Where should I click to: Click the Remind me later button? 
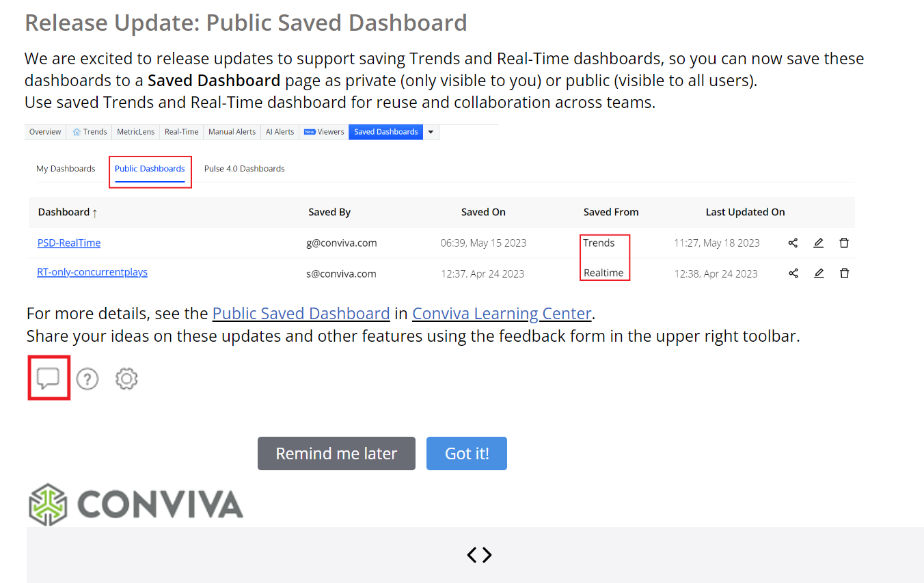pos(336,454)
